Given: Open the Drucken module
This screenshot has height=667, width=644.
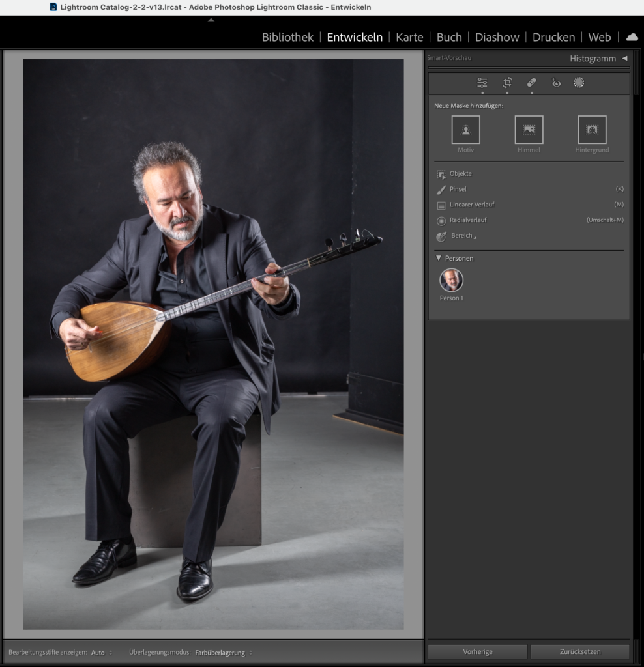Looking at the screenshot, I should point(554,37).
